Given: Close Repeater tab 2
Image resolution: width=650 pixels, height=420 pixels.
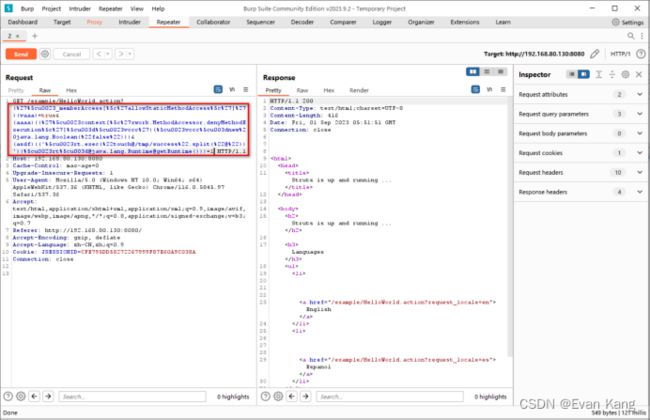Looking at the screenshot, I should [x=18, y=36].
